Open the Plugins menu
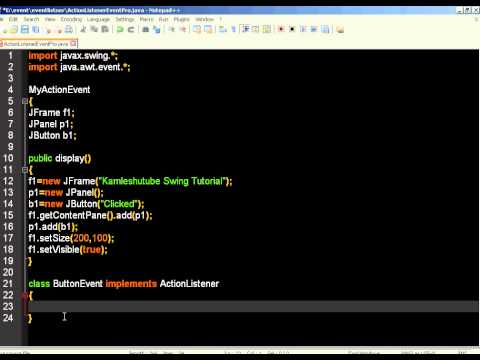Screen dimensions: 480x360 point(182,20)
